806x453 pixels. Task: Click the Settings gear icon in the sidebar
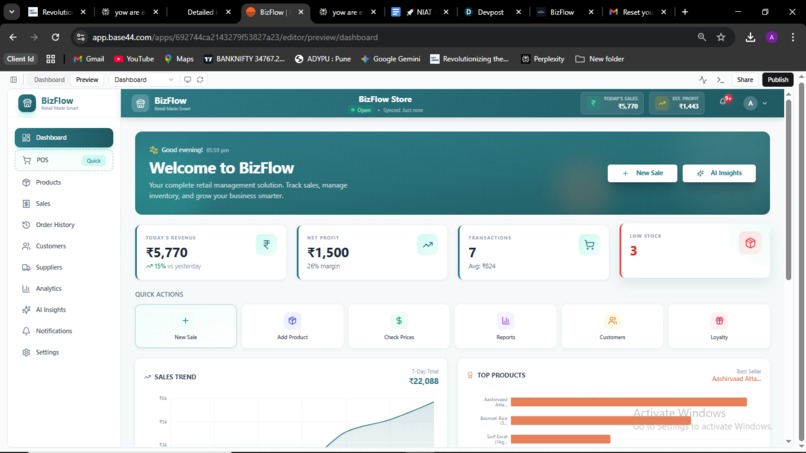tap(26, 352)
